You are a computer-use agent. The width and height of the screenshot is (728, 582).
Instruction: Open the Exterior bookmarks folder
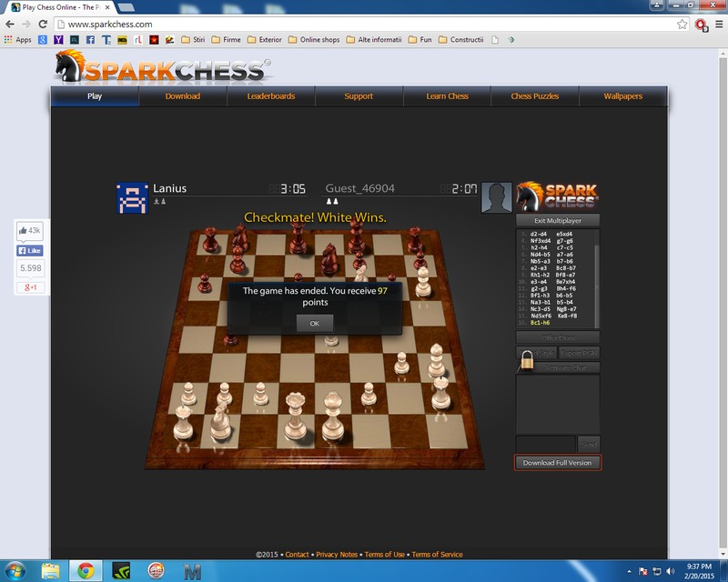265,40
